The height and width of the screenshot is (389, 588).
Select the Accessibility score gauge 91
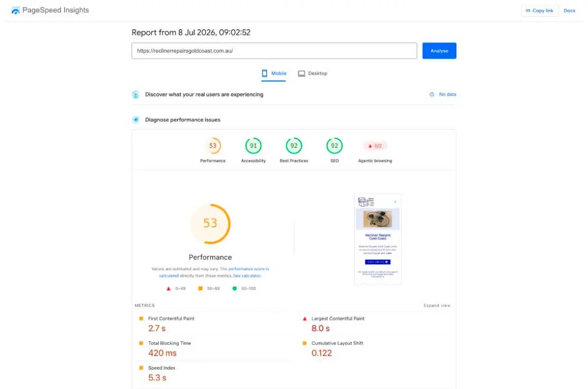(x=253, y=146)
